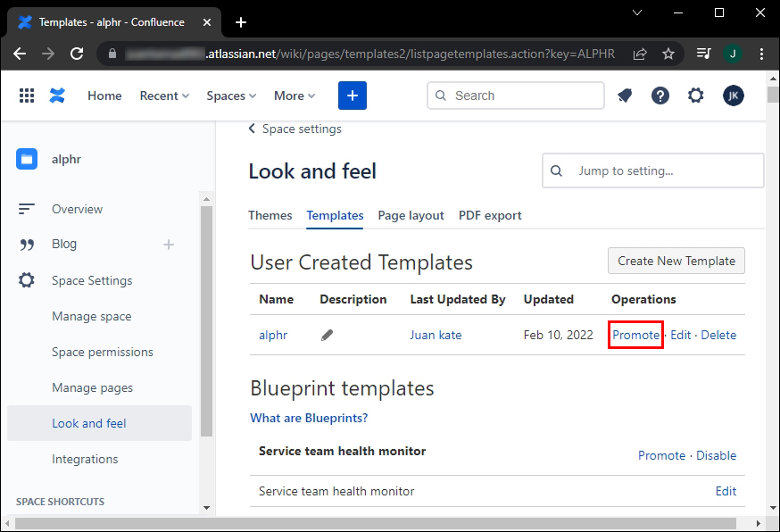780x532 pixels.
Task: Open the notifications bell icon
Action: pyautogui.click(x=625, y=96)
